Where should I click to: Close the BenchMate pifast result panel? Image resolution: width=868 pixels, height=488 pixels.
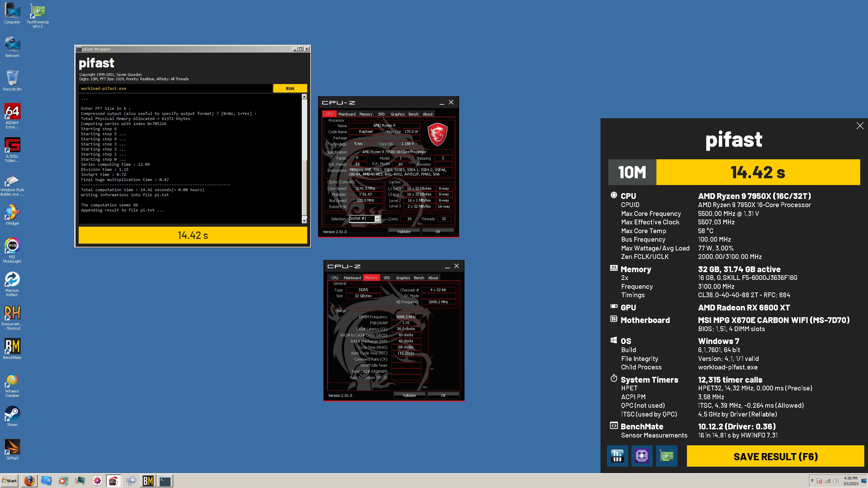(x=860, y=126)
